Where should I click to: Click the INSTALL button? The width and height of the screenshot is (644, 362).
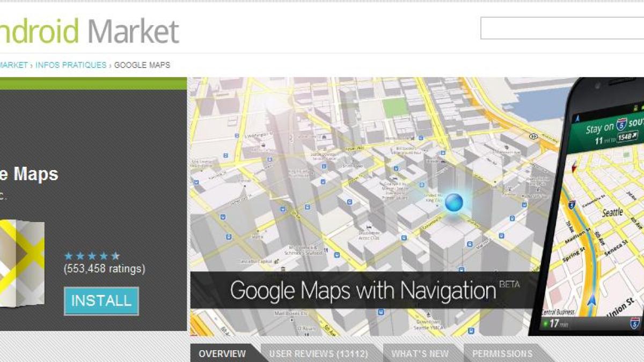click(101, 301)
